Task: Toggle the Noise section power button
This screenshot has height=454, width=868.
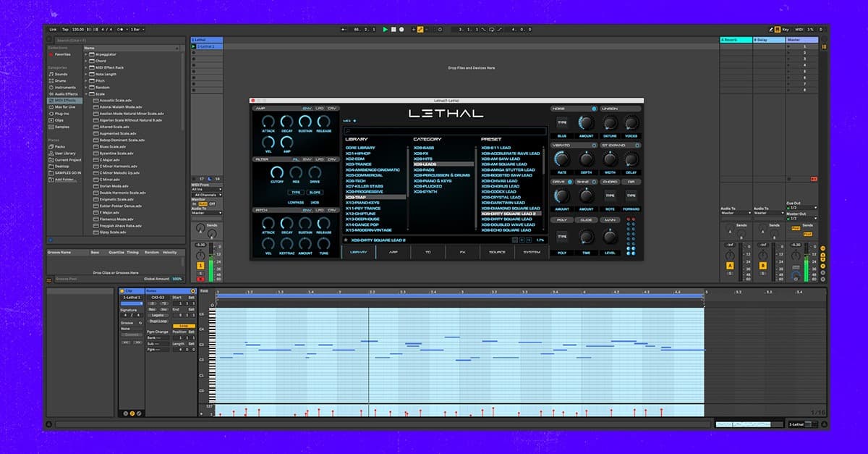Action: (594, 109)
